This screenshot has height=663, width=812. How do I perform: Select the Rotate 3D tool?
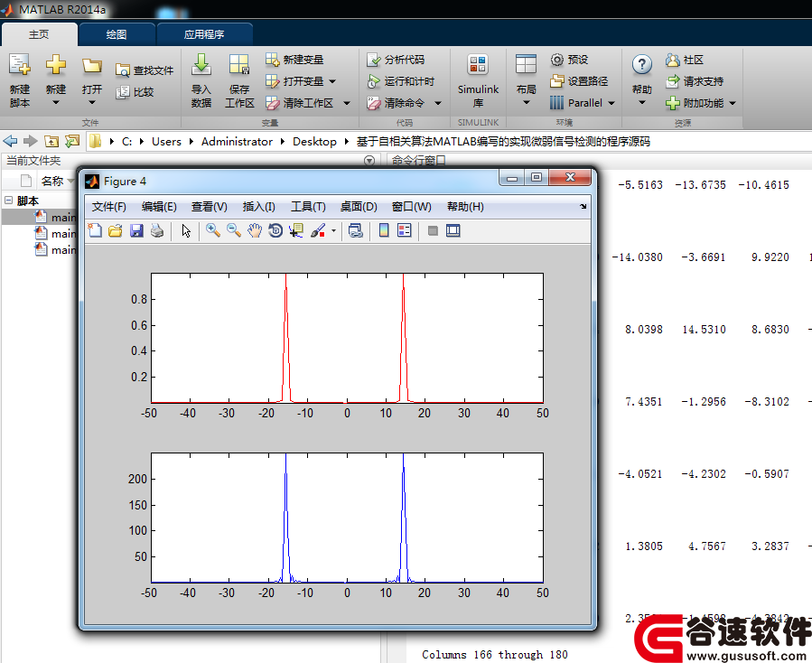click(x=275, y=230)
